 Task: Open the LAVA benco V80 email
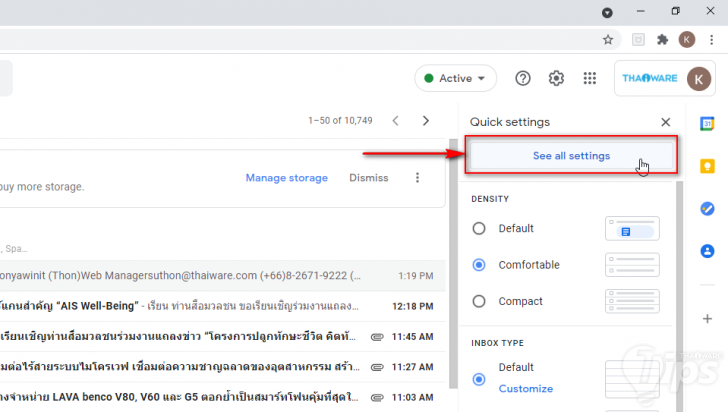click(x=222, y=397)
